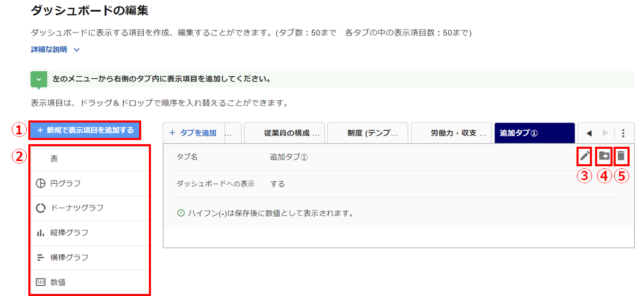Expand 詳細な説明 detailed explanation
Image resolution: width=644 pixels, height=296 pixels.
(x=56, y=50)
